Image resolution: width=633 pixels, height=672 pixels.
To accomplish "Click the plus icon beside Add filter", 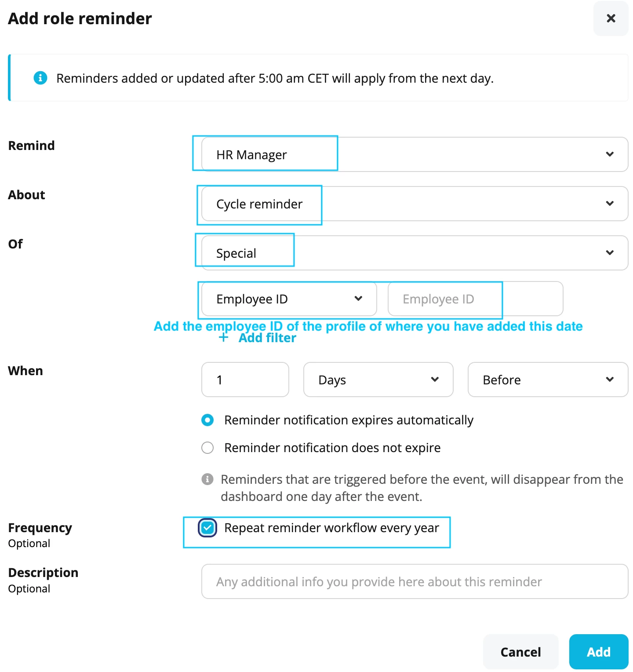I will (223, 337).
